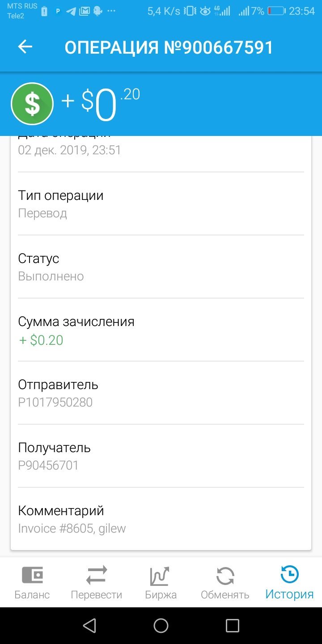322x644 pixels.
Task: Tap operation type value Перевод
Action: [x=42, y=213]
